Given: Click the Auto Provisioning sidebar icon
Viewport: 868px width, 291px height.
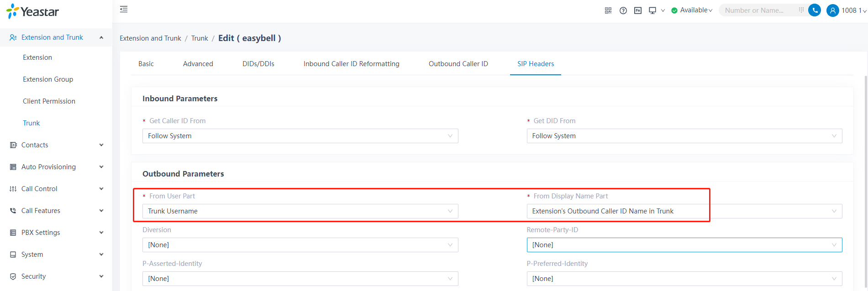Looking at the screenshot, I should pyautogui.click(x=13, y=167).
